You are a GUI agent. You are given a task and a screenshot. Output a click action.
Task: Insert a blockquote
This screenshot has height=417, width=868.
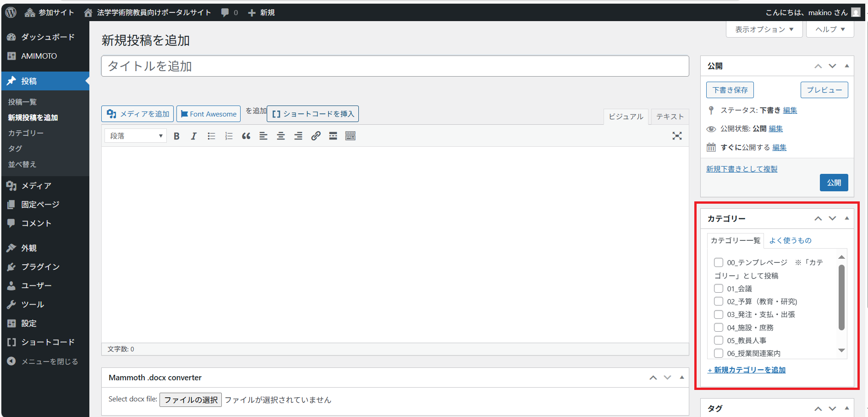coord(246,136)
